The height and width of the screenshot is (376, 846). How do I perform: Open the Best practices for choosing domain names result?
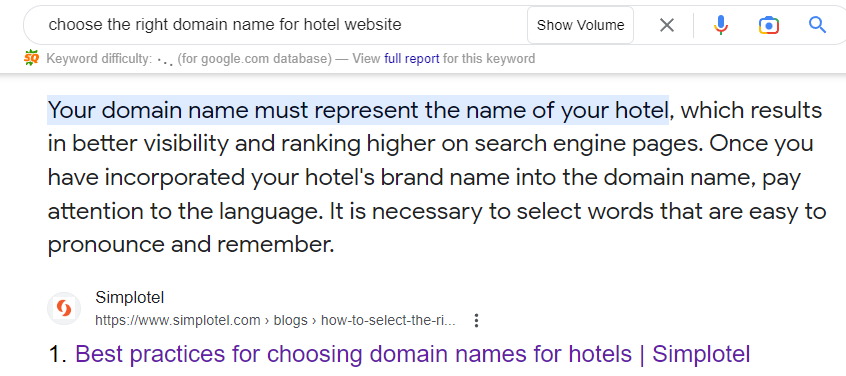point(412,354)
